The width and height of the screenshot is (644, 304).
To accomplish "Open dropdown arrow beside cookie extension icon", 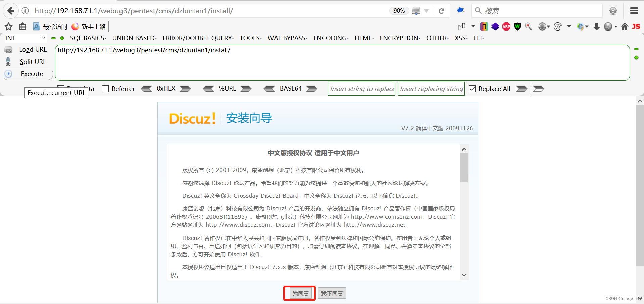I will coord(569,26).
